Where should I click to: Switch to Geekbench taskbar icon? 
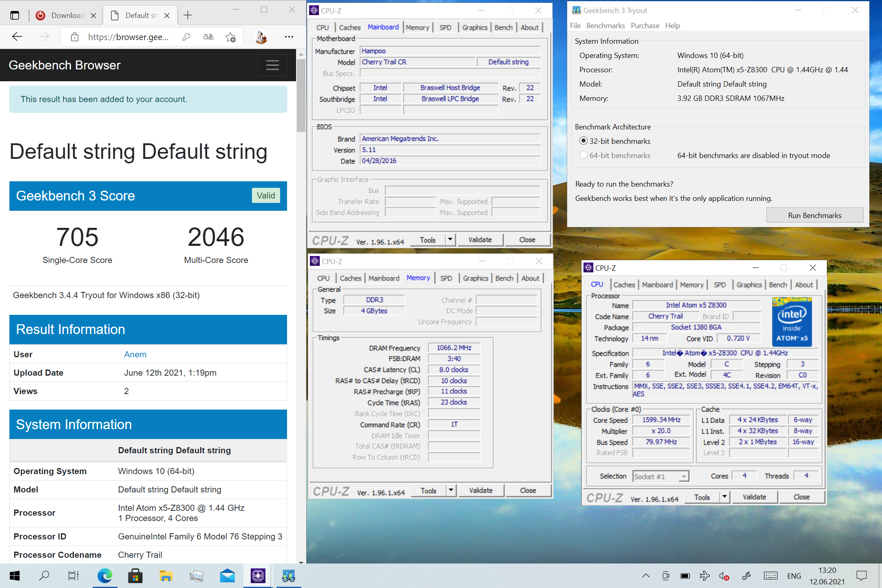(x=289, y=576)
